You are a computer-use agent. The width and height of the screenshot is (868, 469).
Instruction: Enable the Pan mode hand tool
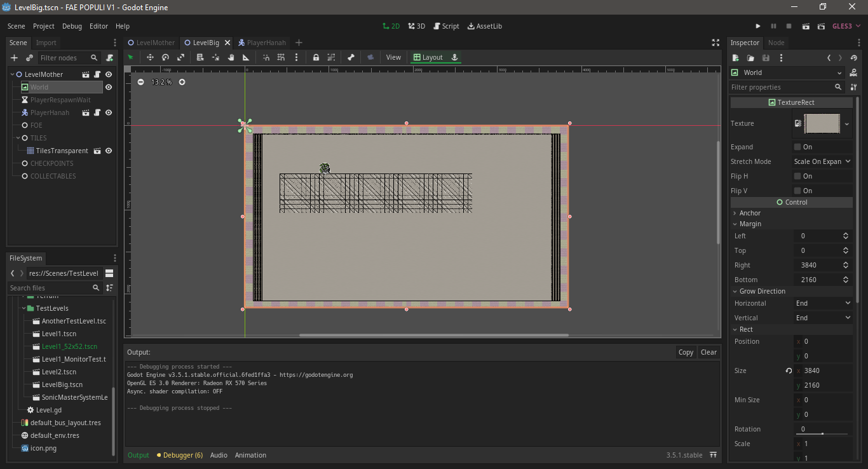tap(231, 57)
